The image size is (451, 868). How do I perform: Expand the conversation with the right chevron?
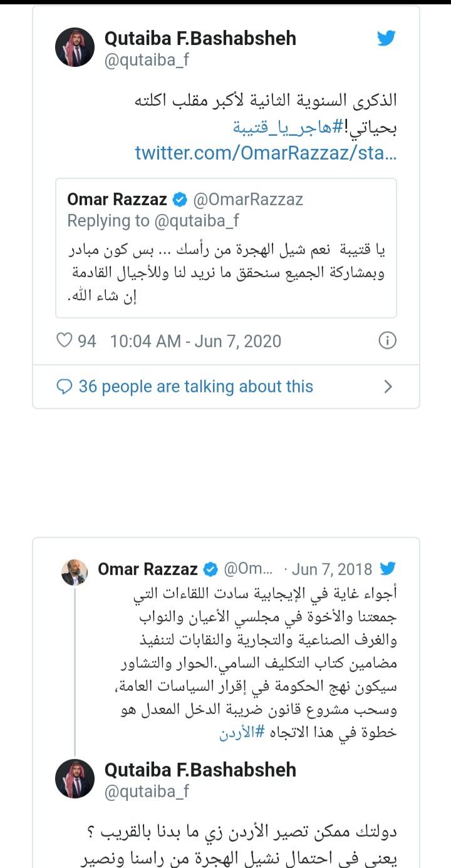point(388,387)
